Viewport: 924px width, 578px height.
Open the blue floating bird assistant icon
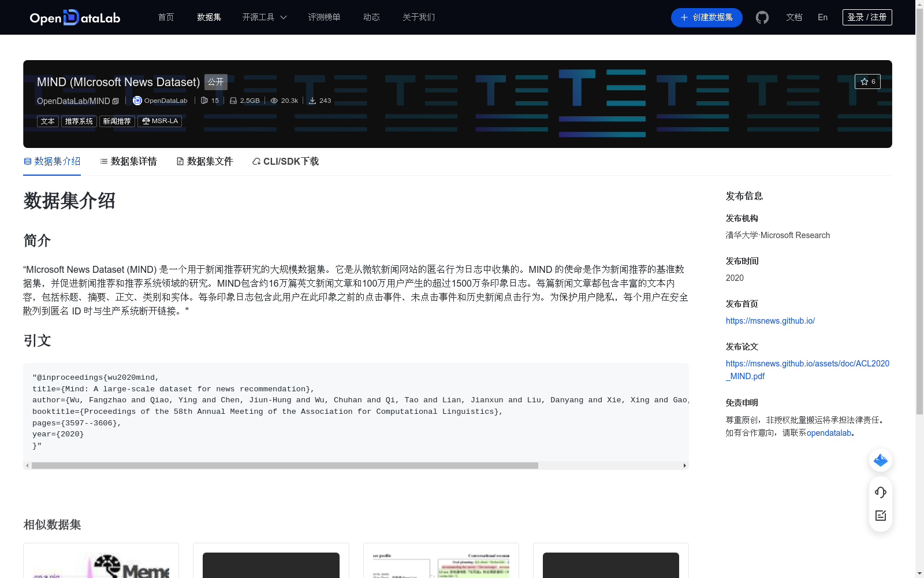click(x=881, y=460)
